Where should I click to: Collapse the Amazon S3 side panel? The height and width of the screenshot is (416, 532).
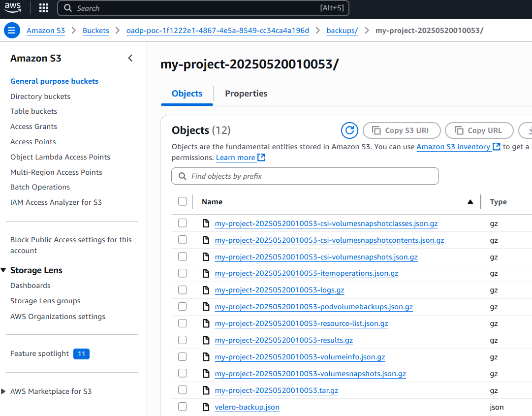(130, 59)
